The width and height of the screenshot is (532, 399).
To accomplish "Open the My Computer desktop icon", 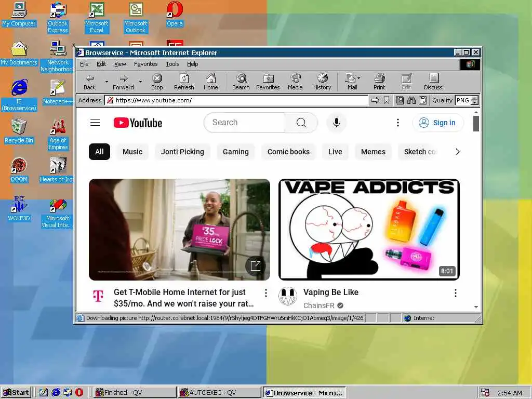I will pos(19,14).
